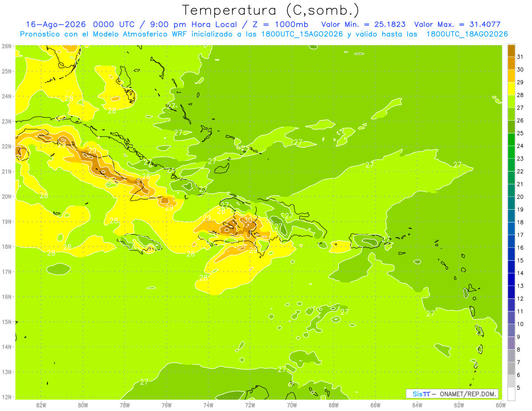Image resolution: width=532 pixels, height=411 pixels.
Task: Pick the white swatch below 5 on color scale
Action: pyautogui.click(x=511, y=394)
